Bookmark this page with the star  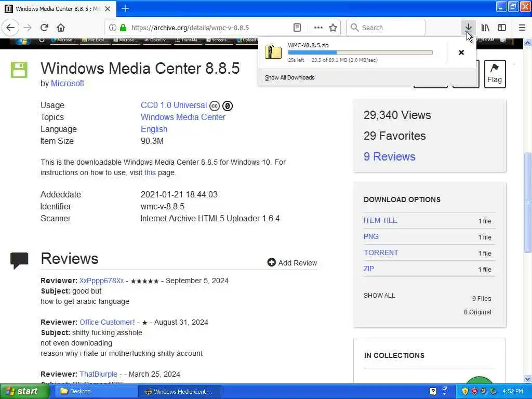(333, 28)
